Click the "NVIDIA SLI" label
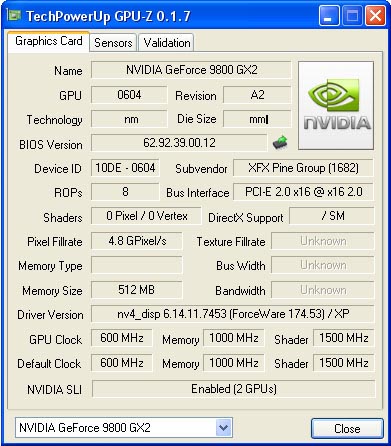The width and height of the screenshot is (391, 446). [x=54, y=389]
